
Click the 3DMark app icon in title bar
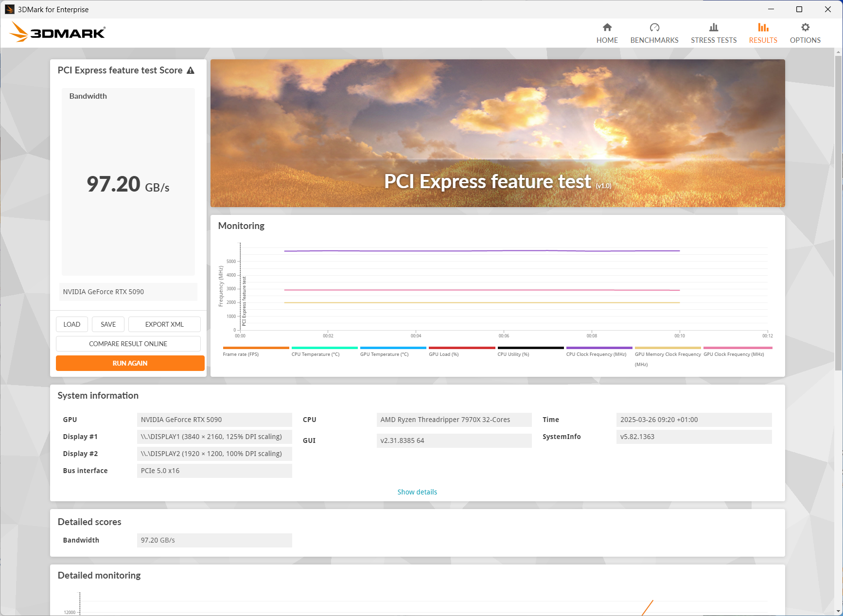click(x=10, y=9)
